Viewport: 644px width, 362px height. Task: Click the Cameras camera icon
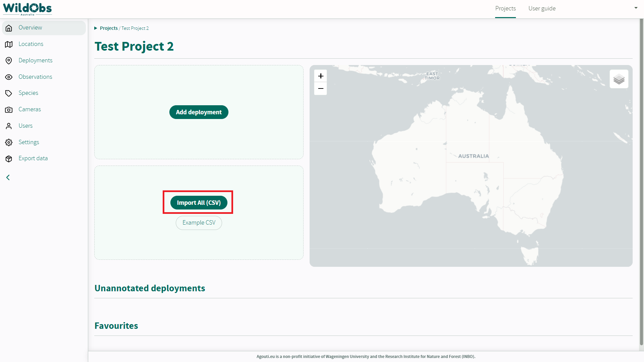[9, 110]
